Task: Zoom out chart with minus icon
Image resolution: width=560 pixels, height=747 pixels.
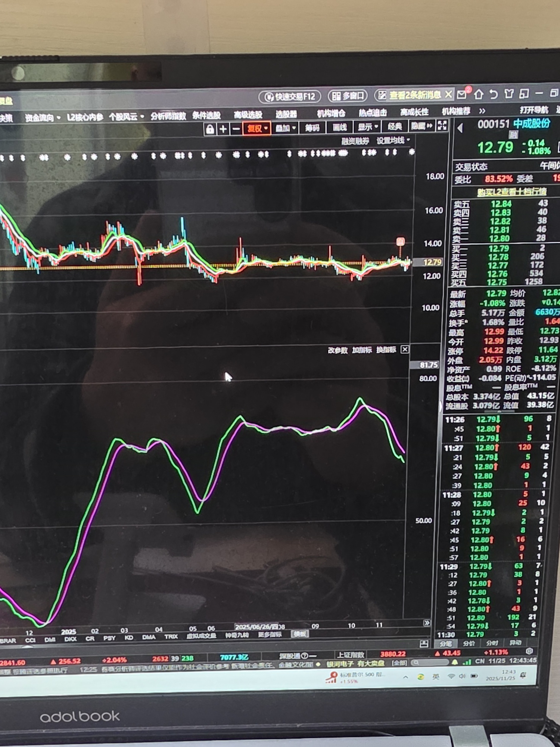Action: (x=236, y=129)
